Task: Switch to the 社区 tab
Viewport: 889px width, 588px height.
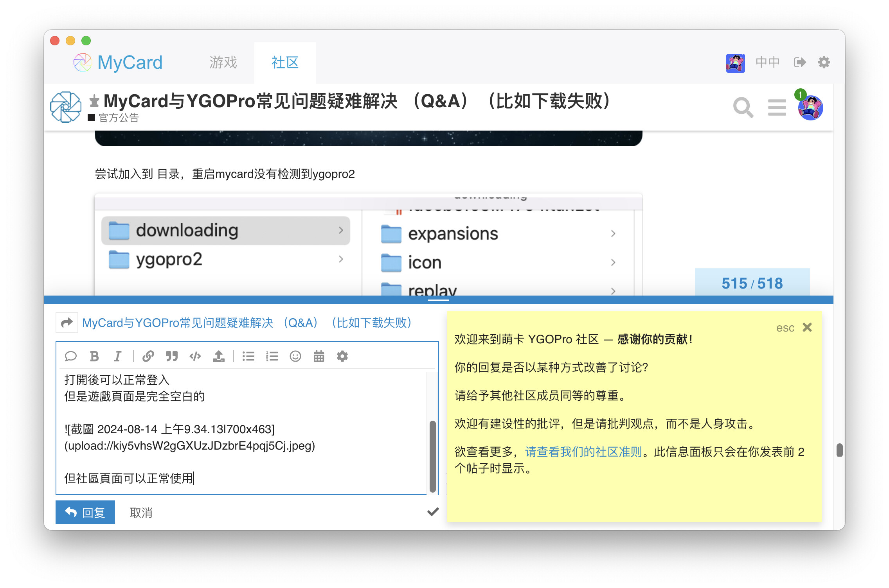Action: point(285,63)
